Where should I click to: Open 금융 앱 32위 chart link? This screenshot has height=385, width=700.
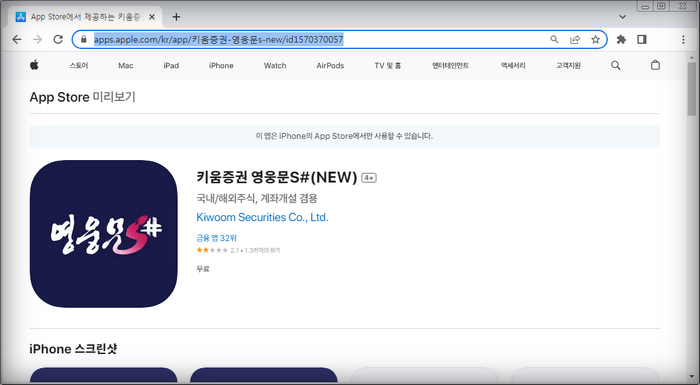(217, 238)
